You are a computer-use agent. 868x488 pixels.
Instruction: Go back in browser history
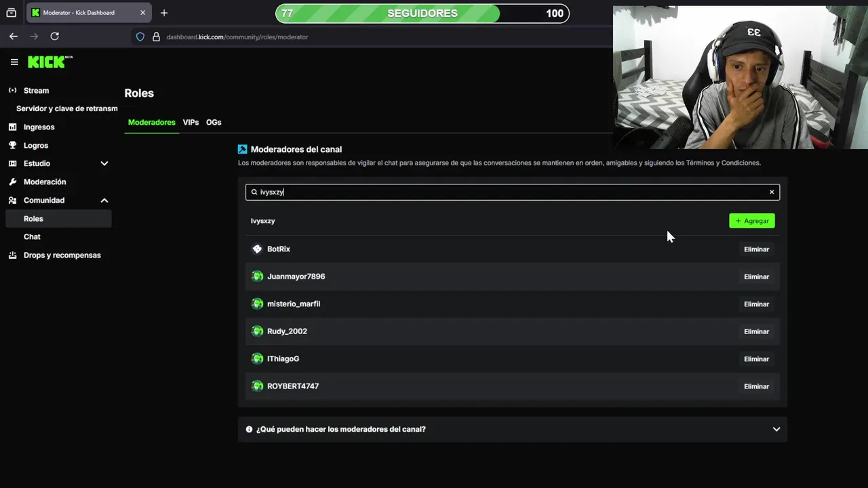tap(14, 37)
